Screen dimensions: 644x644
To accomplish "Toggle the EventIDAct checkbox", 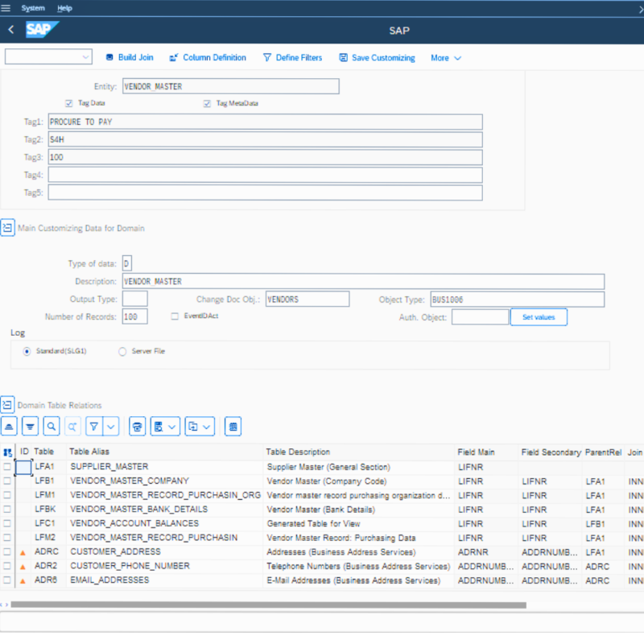I will 175,316.
